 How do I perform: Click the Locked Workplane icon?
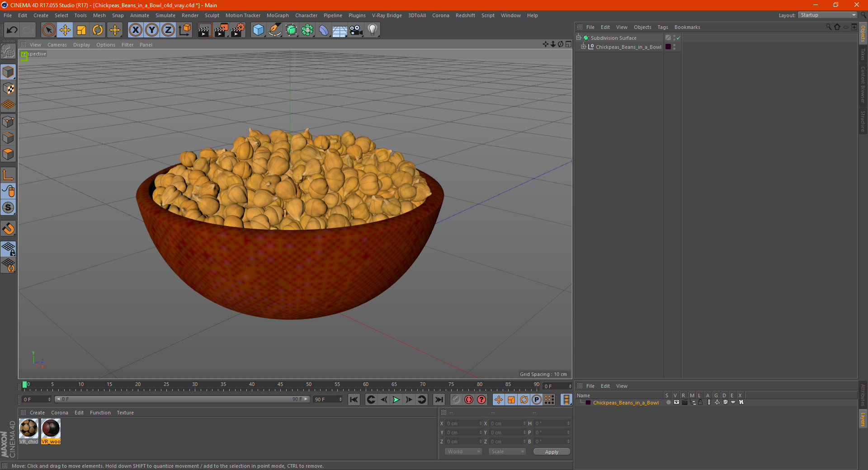tap(8, 249)
